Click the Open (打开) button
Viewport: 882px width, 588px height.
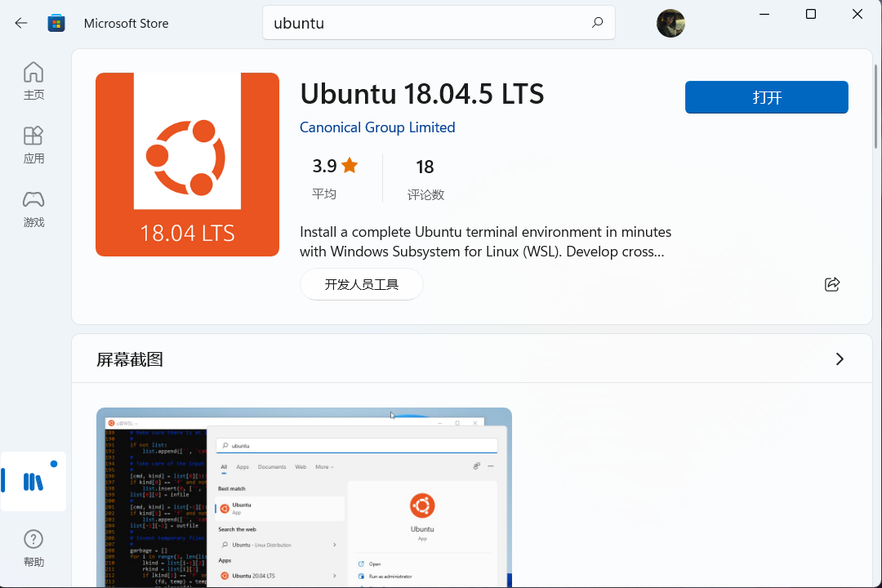766,97
